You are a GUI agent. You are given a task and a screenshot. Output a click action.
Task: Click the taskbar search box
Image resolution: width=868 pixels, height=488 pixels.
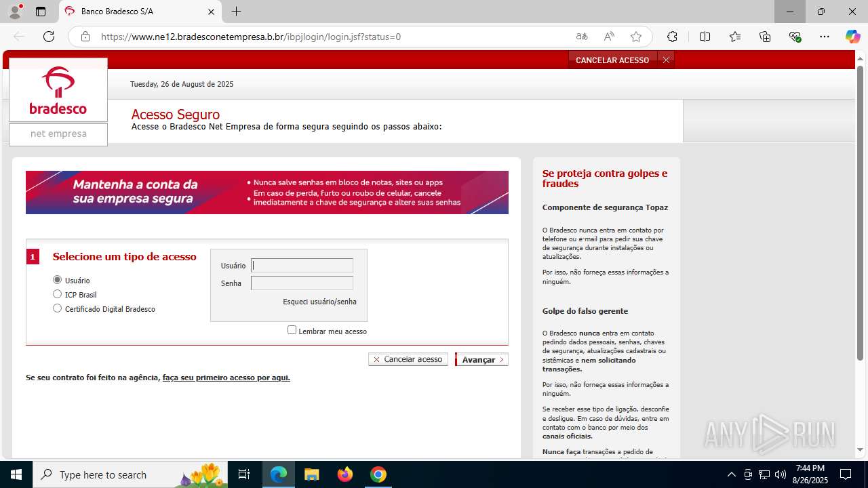pyautogui.click(x=130, y=474)
